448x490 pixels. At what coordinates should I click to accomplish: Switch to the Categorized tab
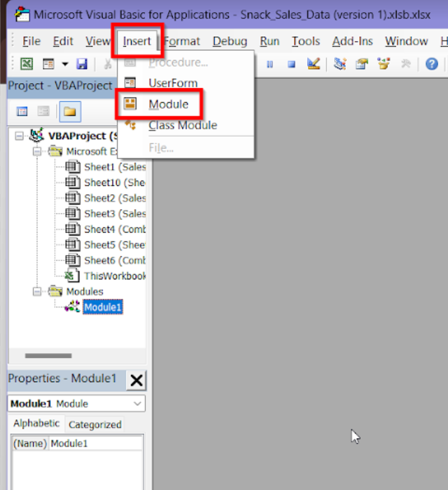95,425
